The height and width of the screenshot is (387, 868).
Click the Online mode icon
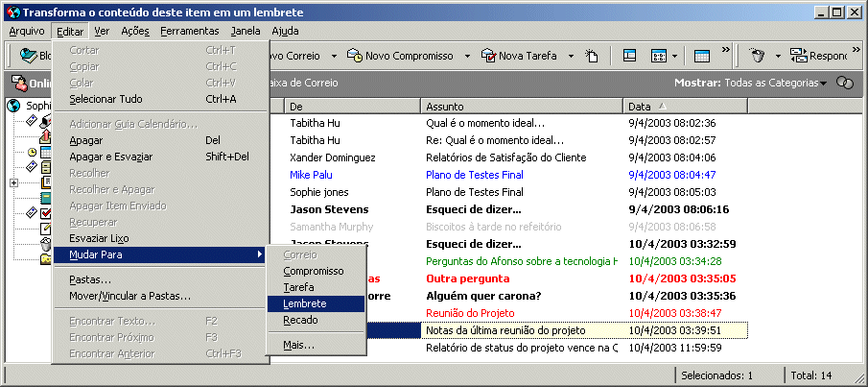[19, 83]
